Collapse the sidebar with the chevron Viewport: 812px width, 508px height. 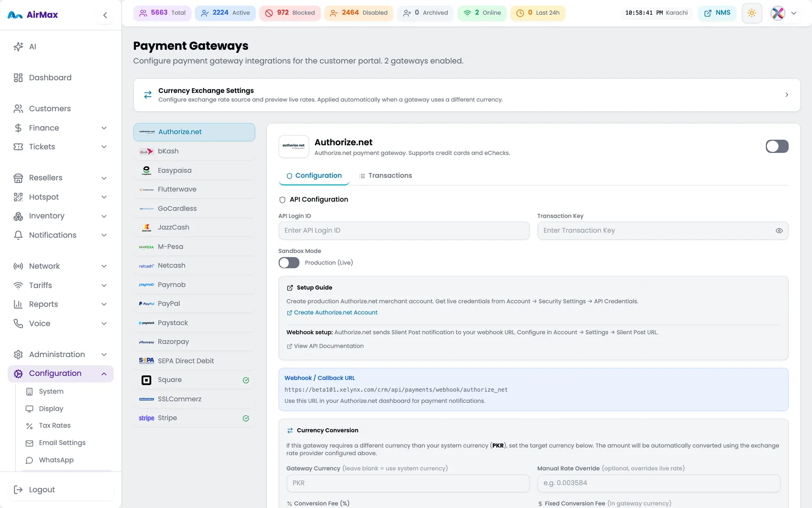[105, 15]
